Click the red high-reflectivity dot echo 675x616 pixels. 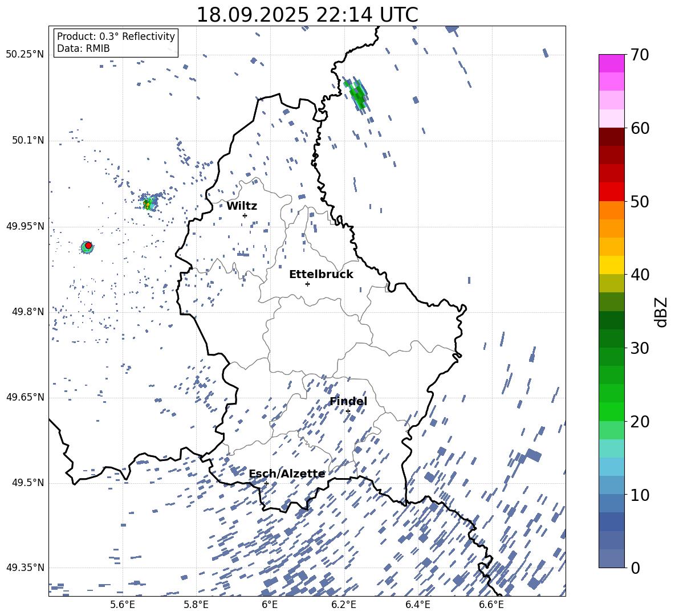point(88,246)
